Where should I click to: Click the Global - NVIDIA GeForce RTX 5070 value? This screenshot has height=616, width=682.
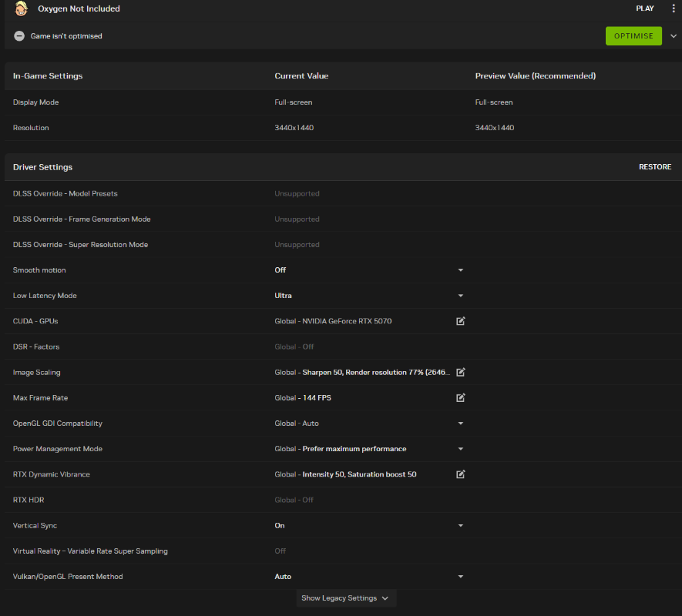click(x=333, y=321)
